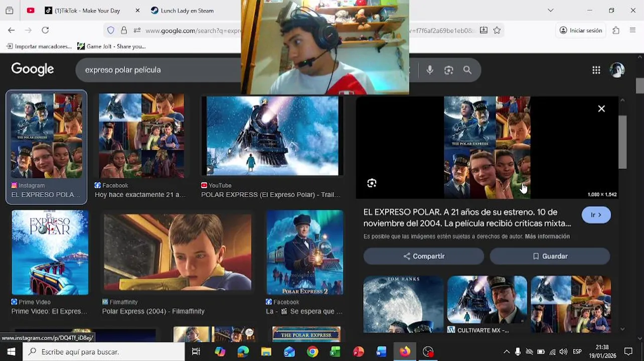Open the Google account profile avatar
Image resolution: width=644 pixels, height=361 pixels.
(x=617, y=70)
